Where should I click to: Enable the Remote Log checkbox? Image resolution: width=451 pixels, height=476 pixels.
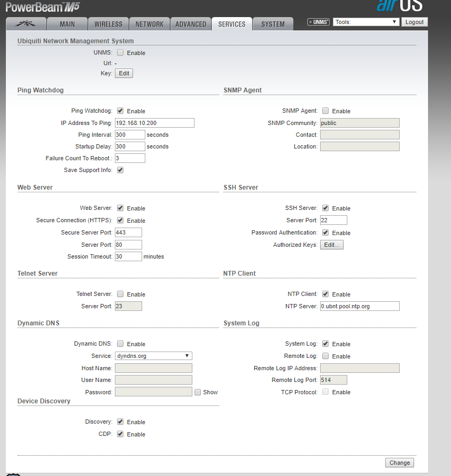click(325, 356)
